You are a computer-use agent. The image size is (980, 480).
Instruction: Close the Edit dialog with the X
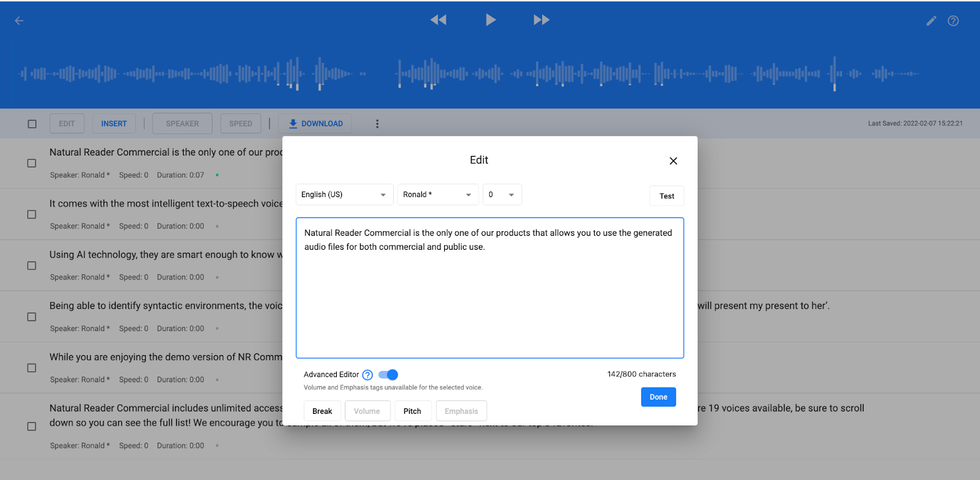[673, 161]
